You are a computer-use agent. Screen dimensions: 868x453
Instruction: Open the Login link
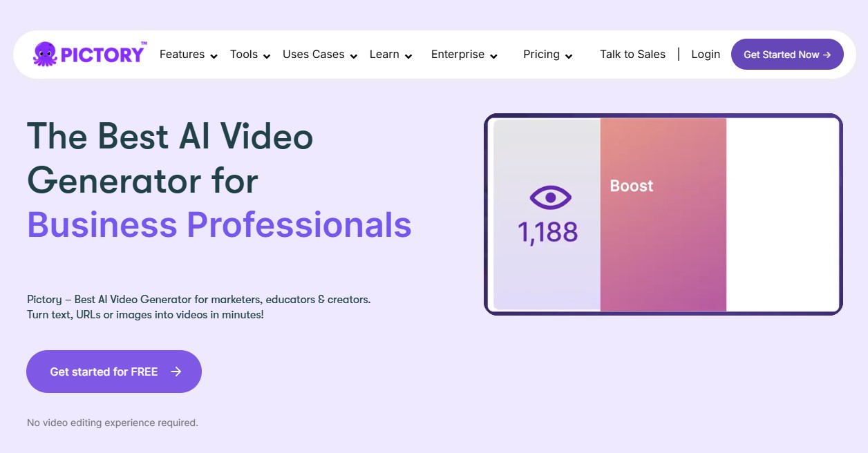(x=706, y=55)
